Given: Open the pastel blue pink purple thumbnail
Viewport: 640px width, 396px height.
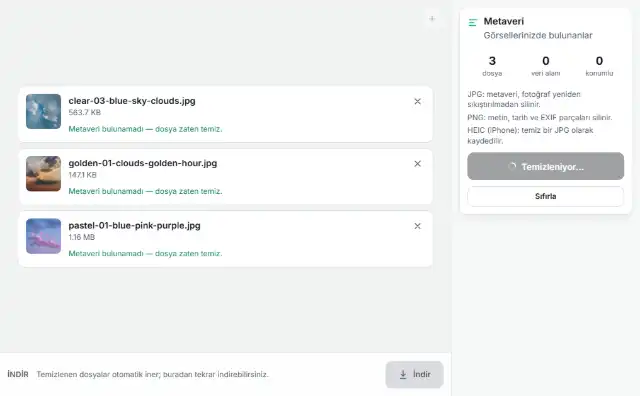Looking at the screenshot, I should click(43, 236).
